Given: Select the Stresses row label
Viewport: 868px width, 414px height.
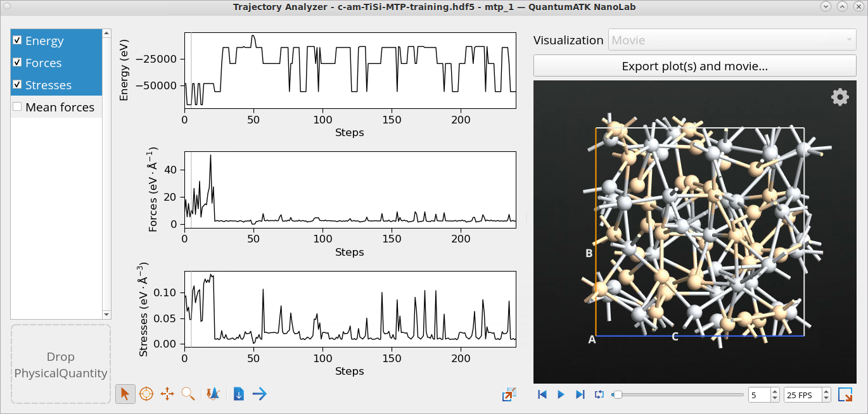Looking at the screenshot, I should point(48,85).
